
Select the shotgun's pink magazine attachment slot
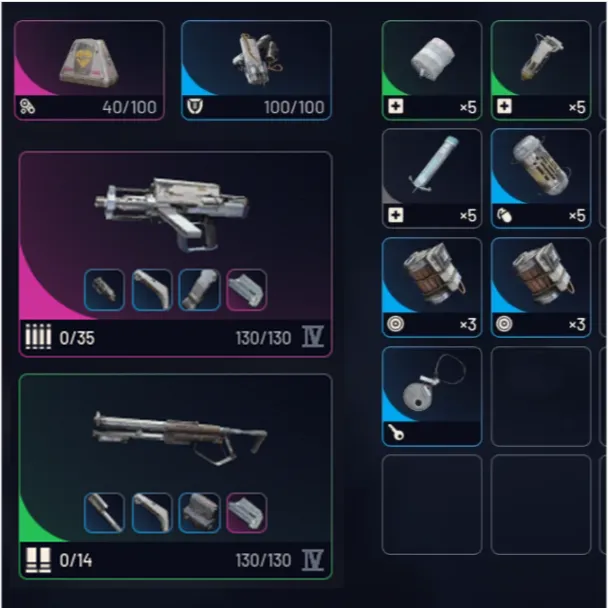[x=247, y=513]
